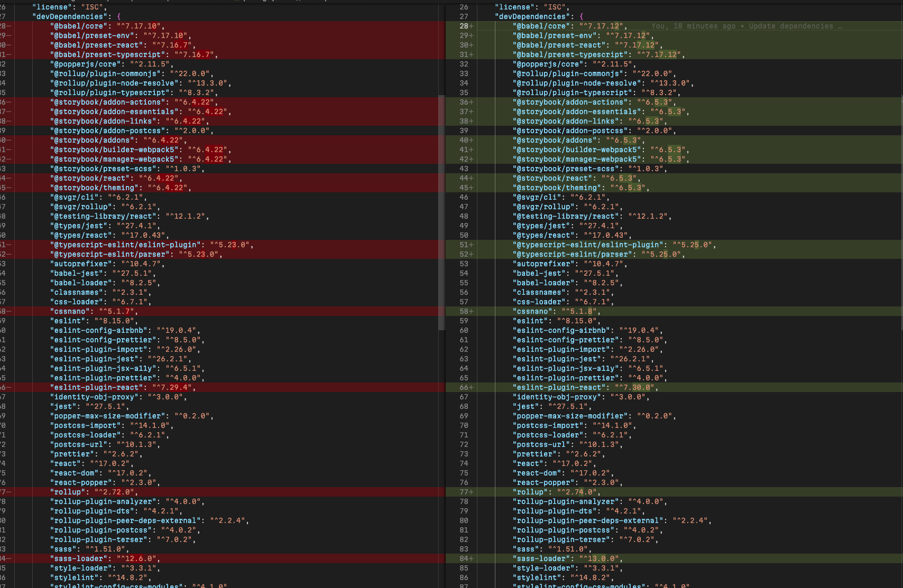Image resolution: width=903 pixels, height=588 pixels.
Task: Click line number 77+ in modified pane
Action: (x=466, y=492)
